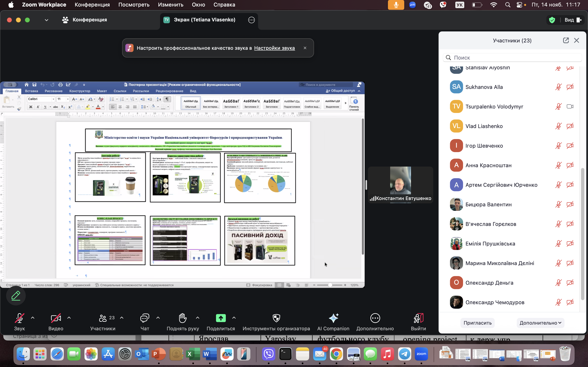Screen dimensions: 588x367
Task: Expand video options arrow next to Video
Action: pyautogui.click(x=69, y=318)
